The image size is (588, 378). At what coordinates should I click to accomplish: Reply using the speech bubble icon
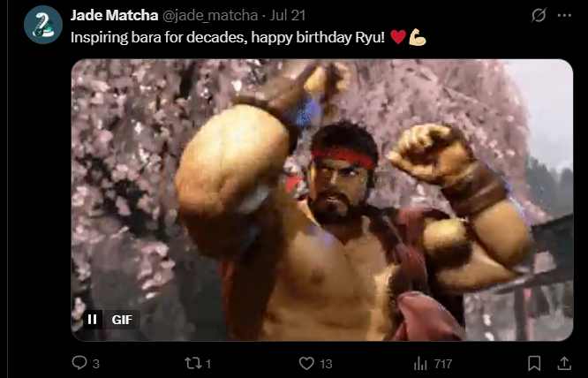tap(79, 363)
